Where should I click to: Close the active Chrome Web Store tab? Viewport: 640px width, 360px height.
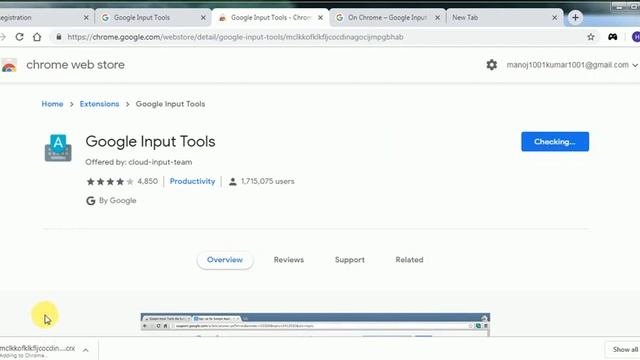(x=320, y=18)
